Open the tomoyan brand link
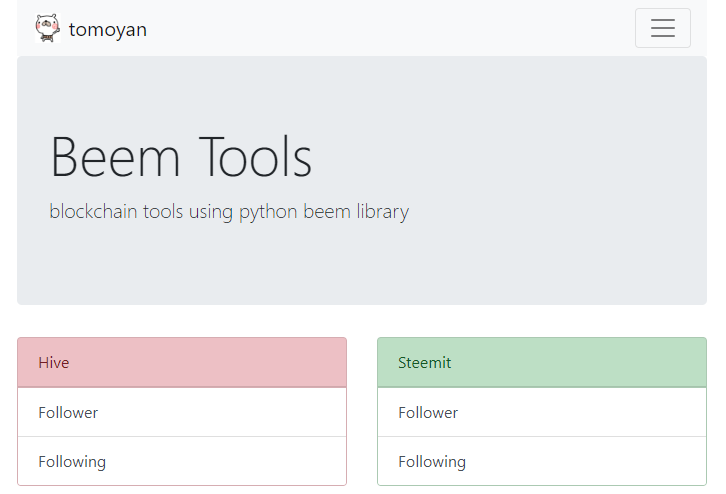Viewport: 726px width, 494px height. (x=91, y=29)
